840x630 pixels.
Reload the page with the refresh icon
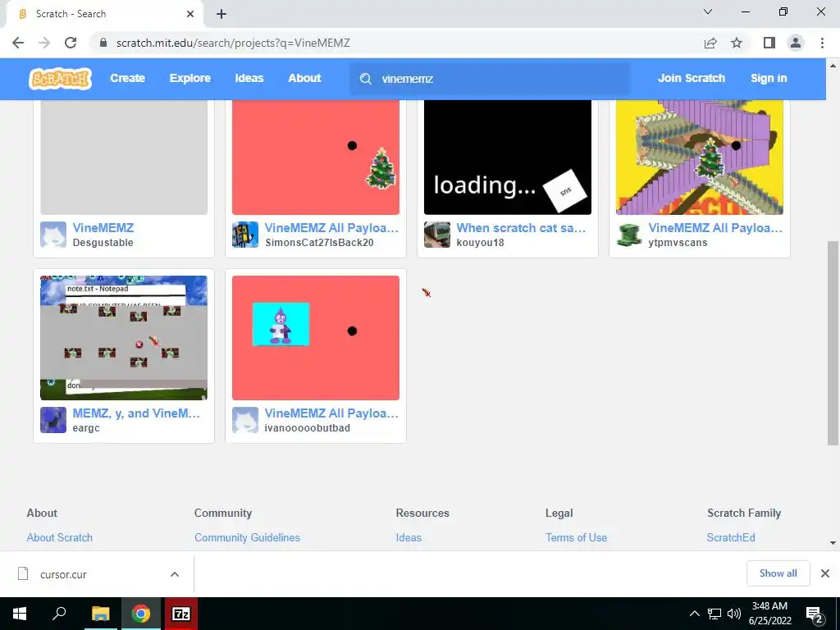(x=71, y=43)
